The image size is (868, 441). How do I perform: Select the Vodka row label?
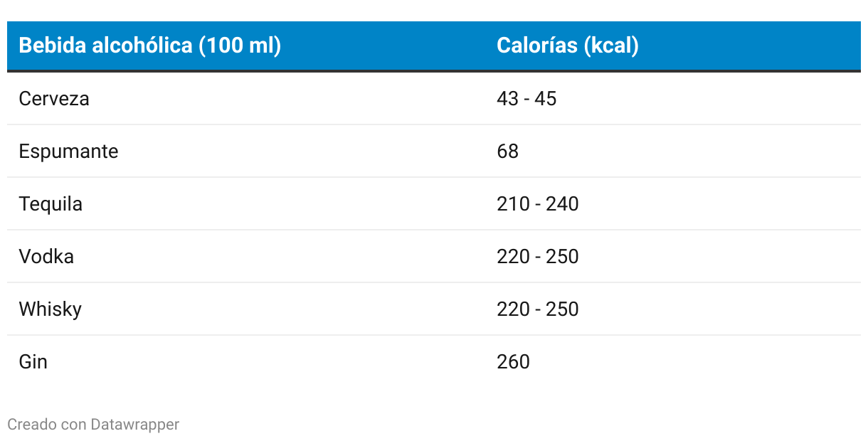[46, 256]
